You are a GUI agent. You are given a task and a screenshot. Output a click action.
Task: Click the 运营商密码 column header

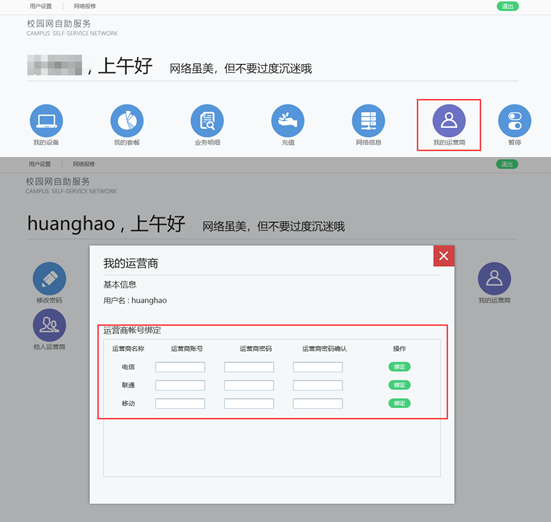(x=255, y=349)
